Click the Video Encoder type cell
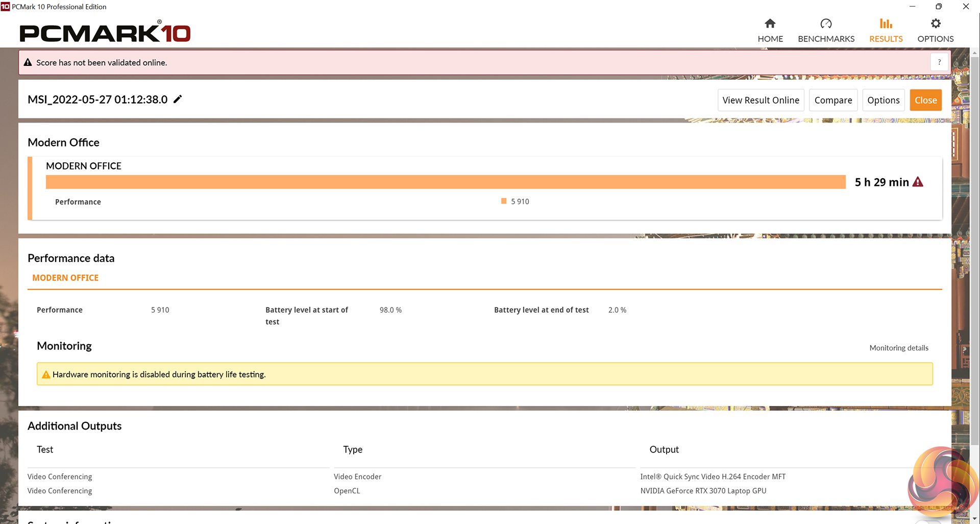This screenshot has height=524, width=980. click(357, 477)
